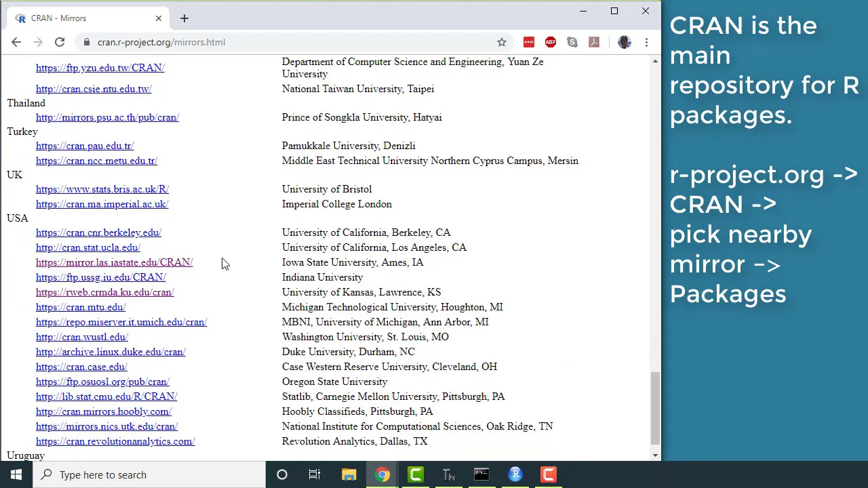Open the ftp.ussg.iu.edu CRAN link

pyautogui.click(x=101, y=277)
